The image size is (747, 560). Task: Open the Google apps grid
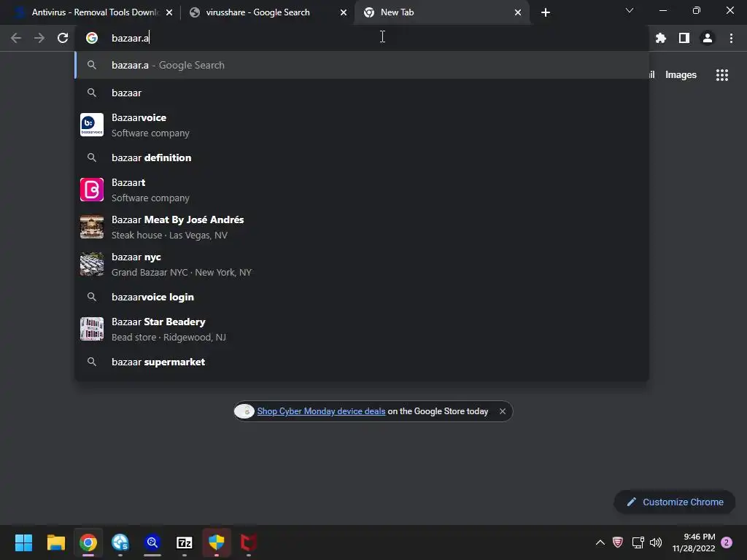point(721,75)
